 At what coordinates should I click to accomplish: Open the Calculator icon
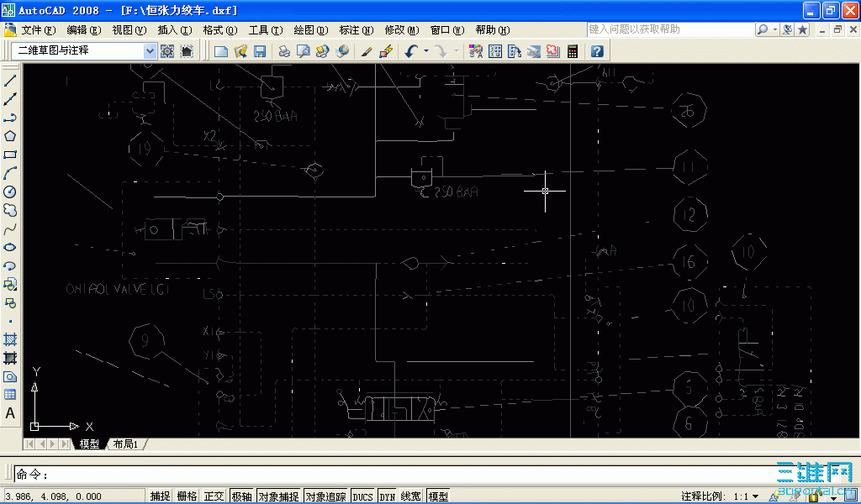coord(572,51)
